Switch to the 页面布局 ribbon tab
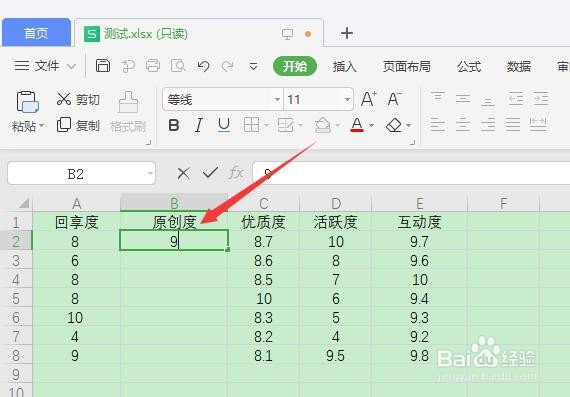Viewport: 570px width, 397px height. point(407,67)
